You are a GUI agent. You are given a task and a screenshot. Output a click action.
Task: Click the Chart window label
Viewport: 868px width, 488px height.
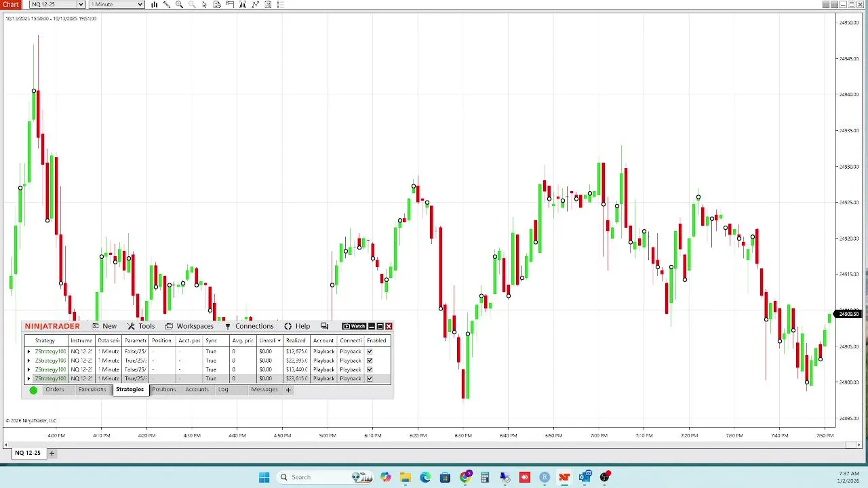point(10,5)
